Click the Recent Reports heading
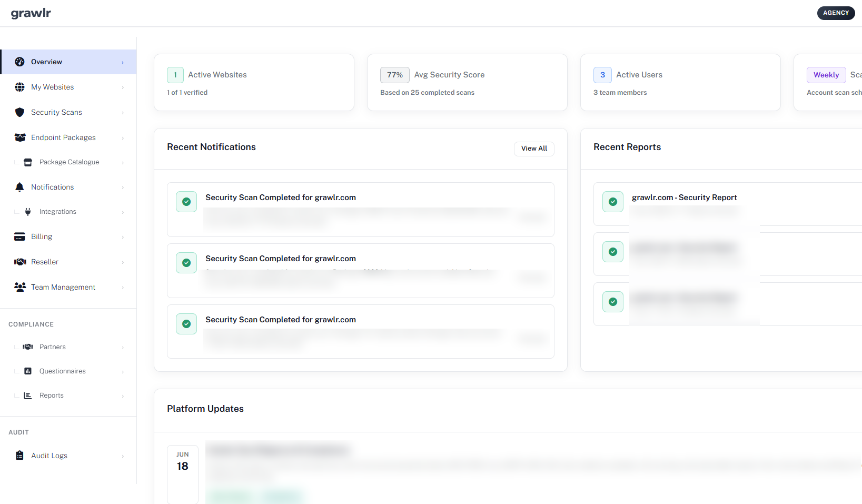This screenshot has width=862, height=504. (x=627, y=147)
